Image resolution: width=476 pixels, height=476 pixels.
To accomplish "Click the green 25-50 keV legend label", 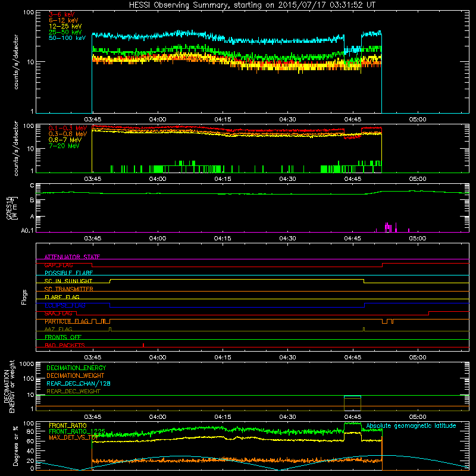I will coord(65,32).
